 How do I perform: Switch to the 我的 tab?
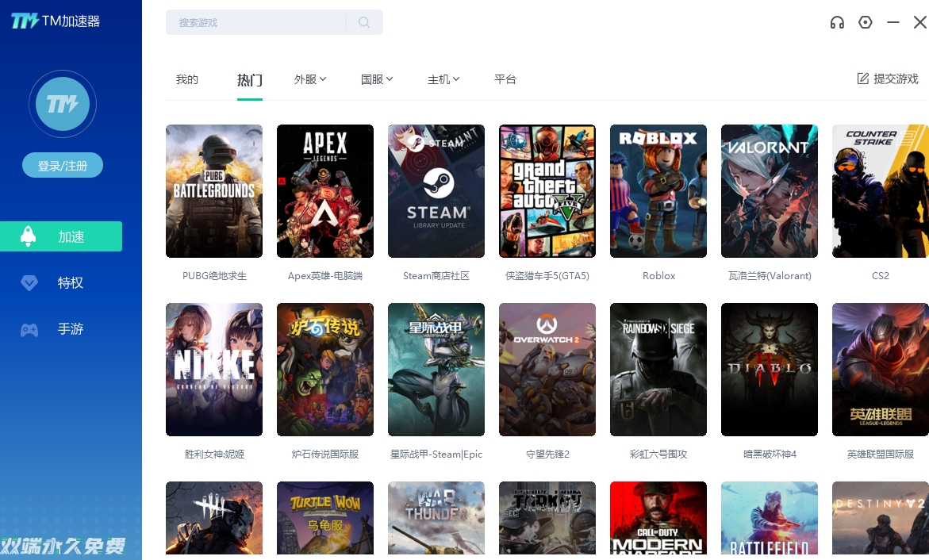click(186, 79)
